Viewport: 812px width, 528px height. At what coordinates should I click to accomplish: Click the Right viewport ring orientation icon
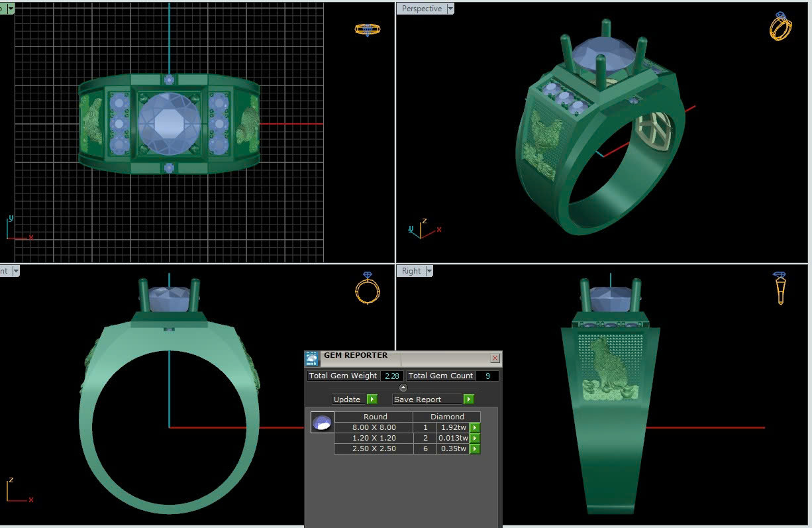point(780,288)
